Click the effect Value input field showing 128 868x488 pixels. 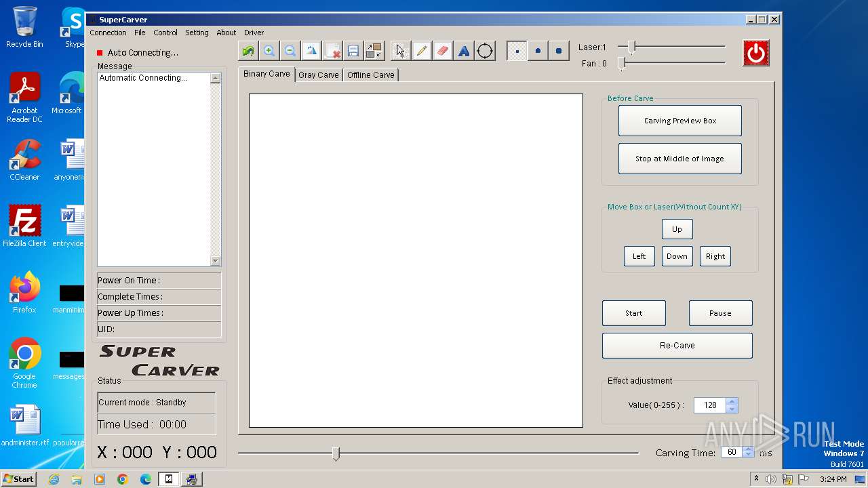point(710,405)
